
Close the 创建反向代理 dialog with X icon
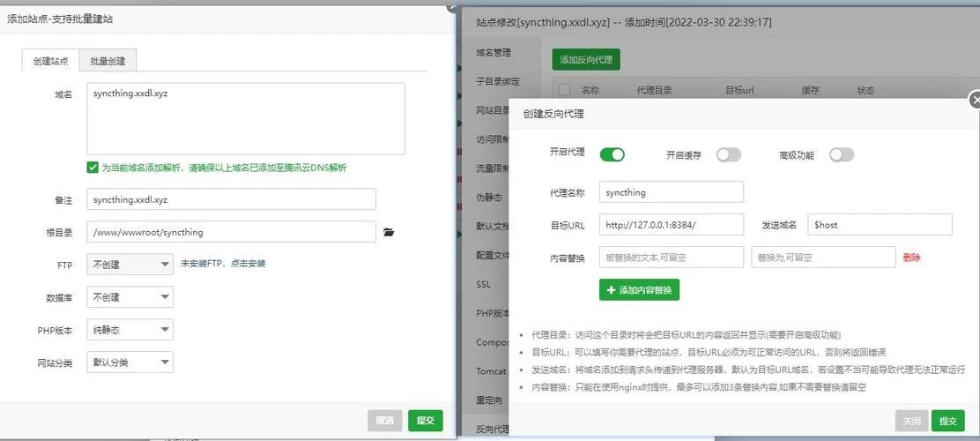point(975,100)
